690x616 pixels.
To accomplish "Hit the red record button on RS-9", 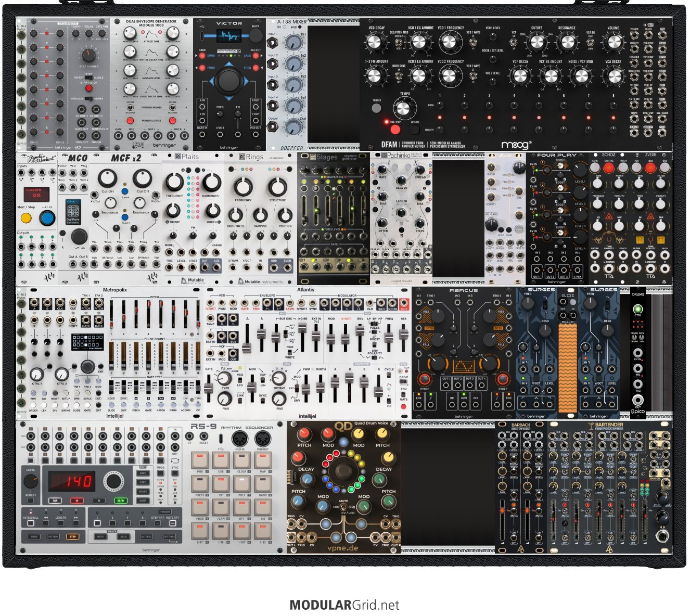I will 76,500.
